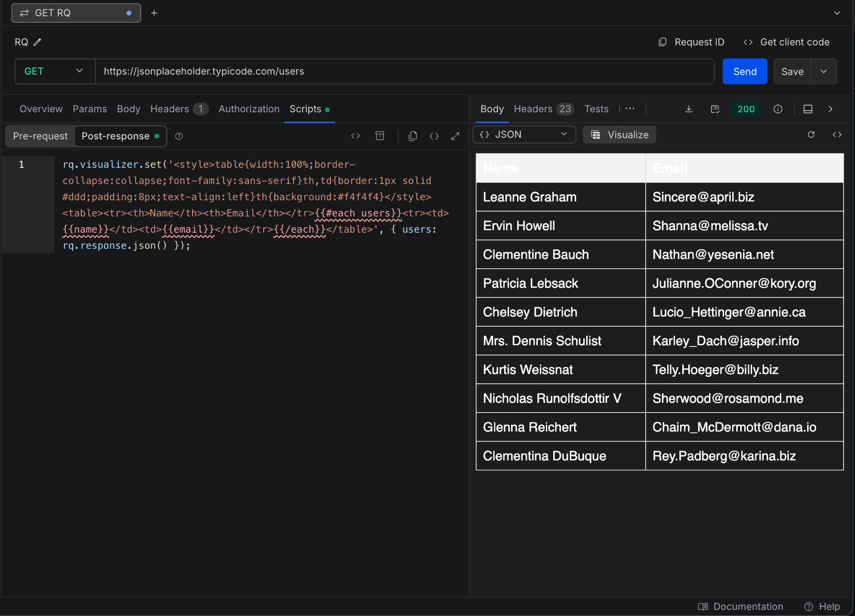This screenshot has width=855, height=616.
Task: Expand script editor to full size
Action: click(455, 136)
